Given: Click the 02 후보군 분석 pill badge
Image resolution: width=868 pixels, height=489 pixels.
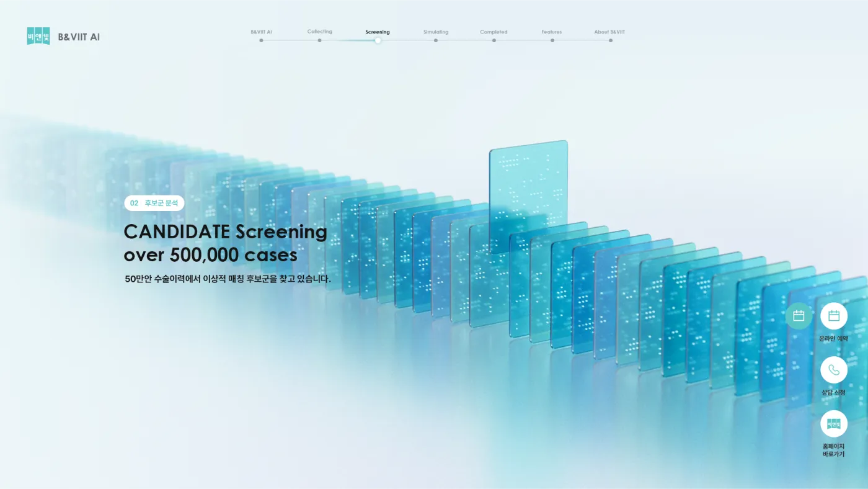Looking at the screenshot, I should point(154,203).
